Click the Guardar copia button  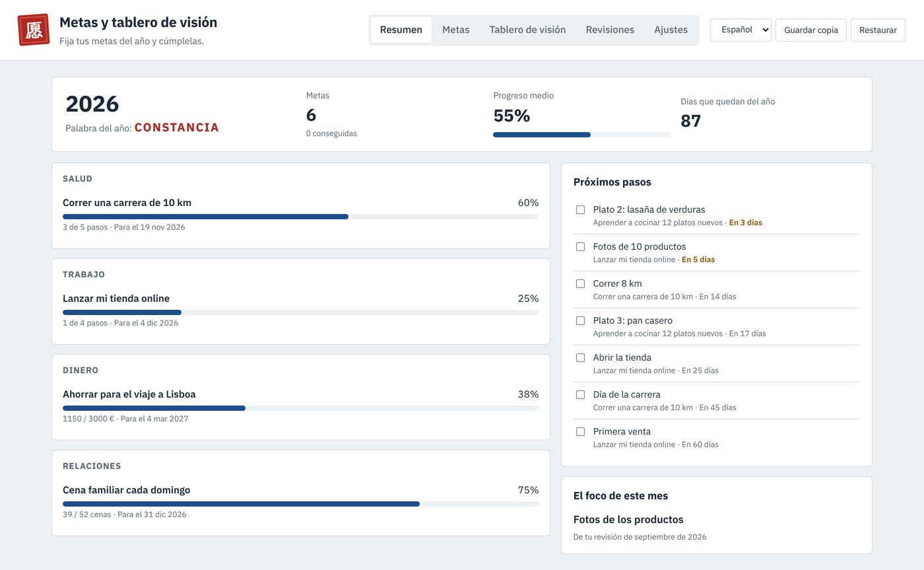[811, 30]
